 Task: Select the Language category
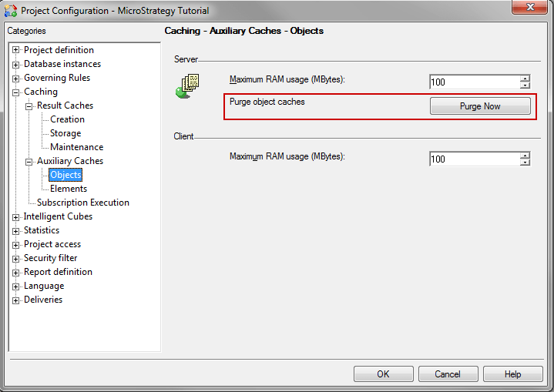(44, 286)
